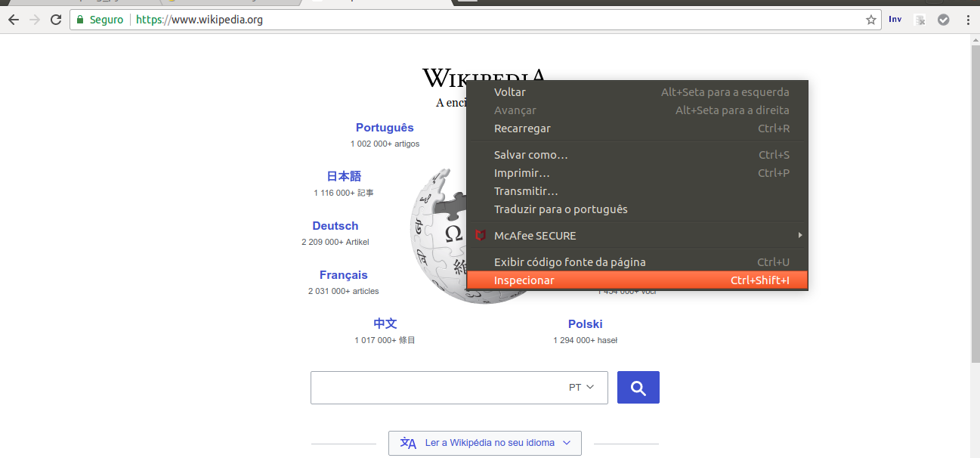Open the Deutsch Wikipedia link
980x458 pixels.
[x=335, y=225]
